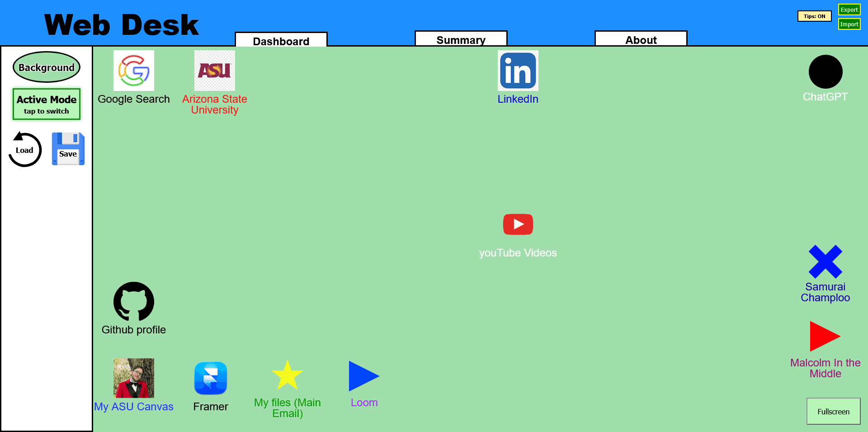This screenshot has width=868, height=432.
Task: Click the Loom text label
Action: tap(364, 403)
